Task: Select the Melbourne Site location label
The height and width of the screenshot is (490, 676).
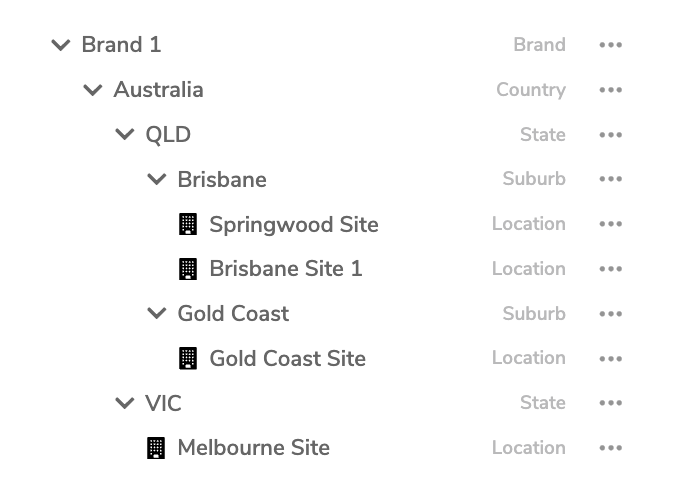Action: click(x=254, y=448)
